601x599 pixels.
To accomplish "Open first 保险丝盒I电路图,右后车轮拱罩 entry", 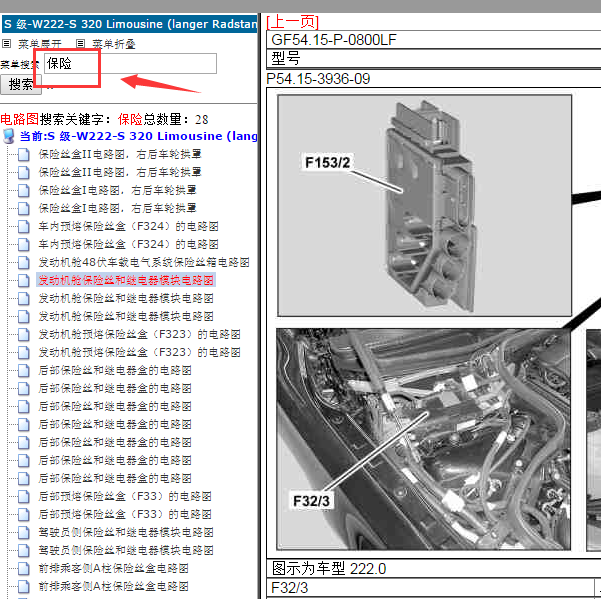I will pos(117,190).
